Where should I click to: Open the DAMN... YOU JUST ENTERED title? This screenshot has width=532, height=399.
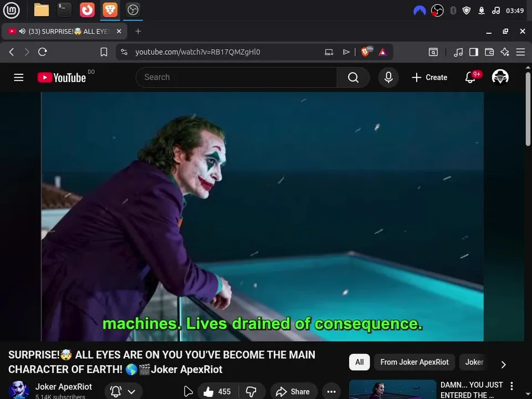(472, 390)
